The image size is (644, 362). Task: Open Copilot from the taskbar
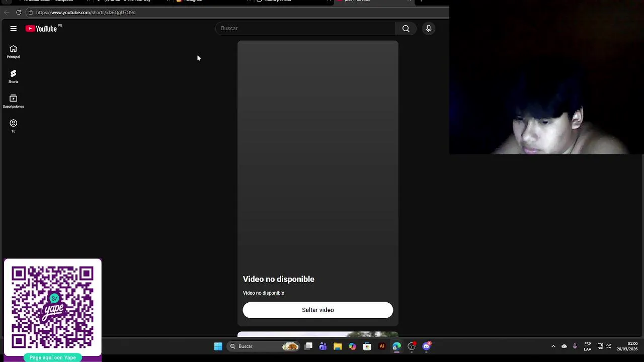353,346
